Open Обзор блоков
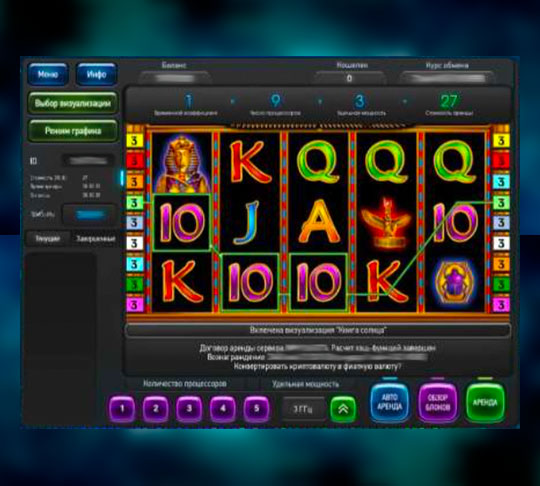This screenshot has width=540, height=486. point(437,402)
